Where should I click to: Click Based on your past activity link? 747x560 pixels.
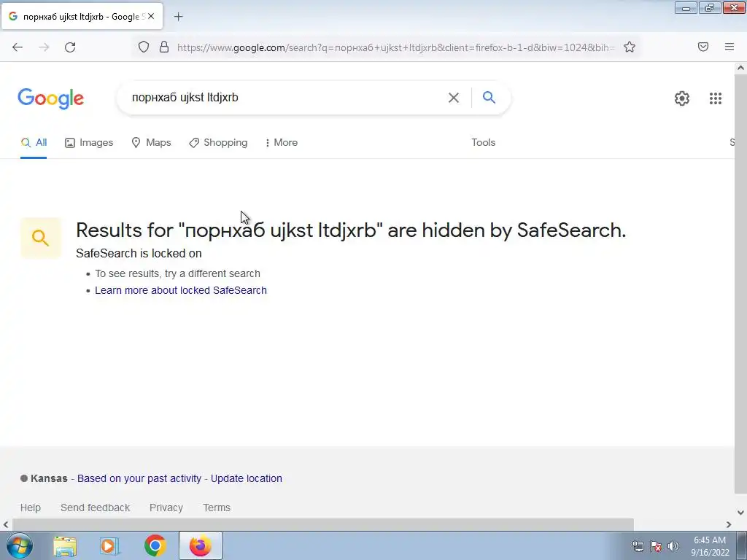coord(139,478)
